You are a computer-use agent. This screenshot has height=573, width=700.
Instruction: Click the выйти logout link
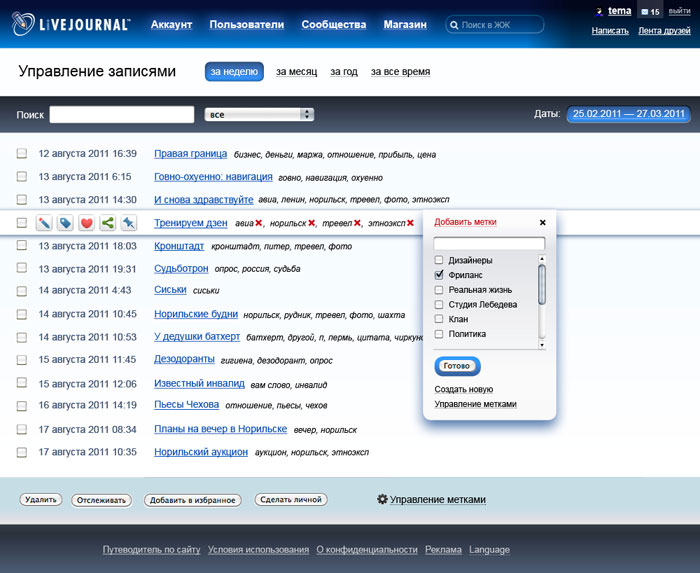click(679, 11)
